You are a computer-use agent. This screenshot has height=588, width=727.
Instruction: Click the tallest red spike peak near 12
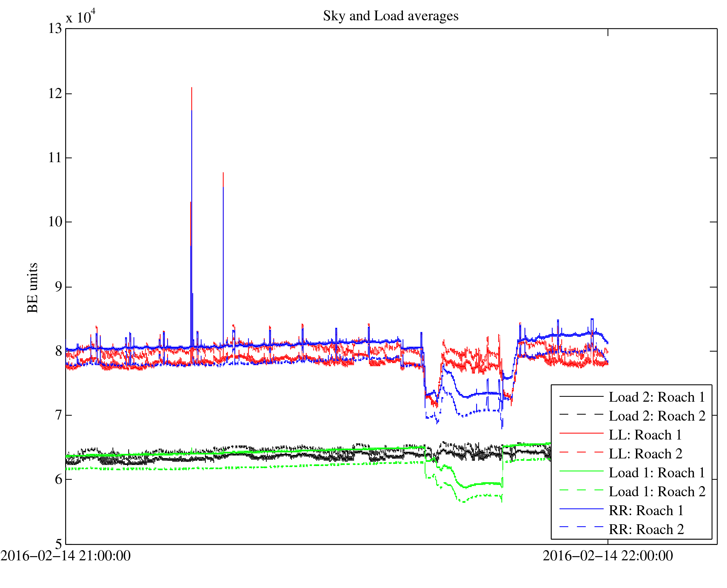tap(192, 88)
